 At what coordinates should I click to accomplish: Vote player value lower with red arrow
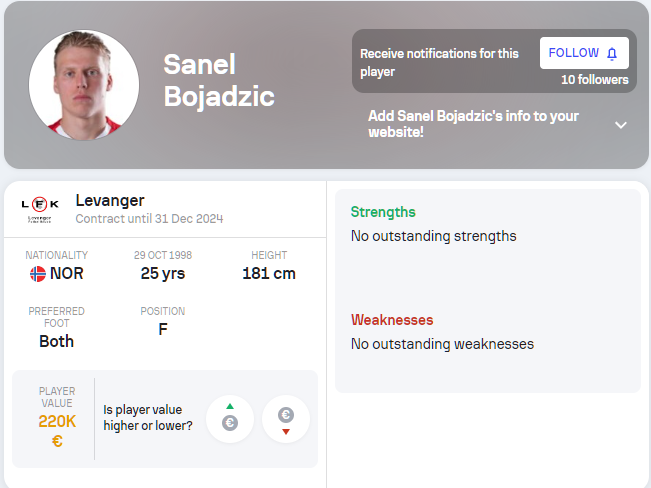click(x=286, y=419)
